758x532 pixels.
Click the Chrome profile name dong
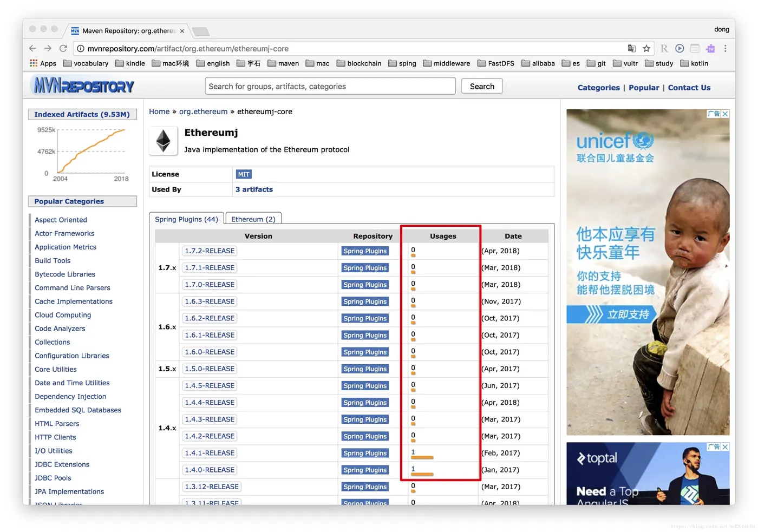coord(721,29)
